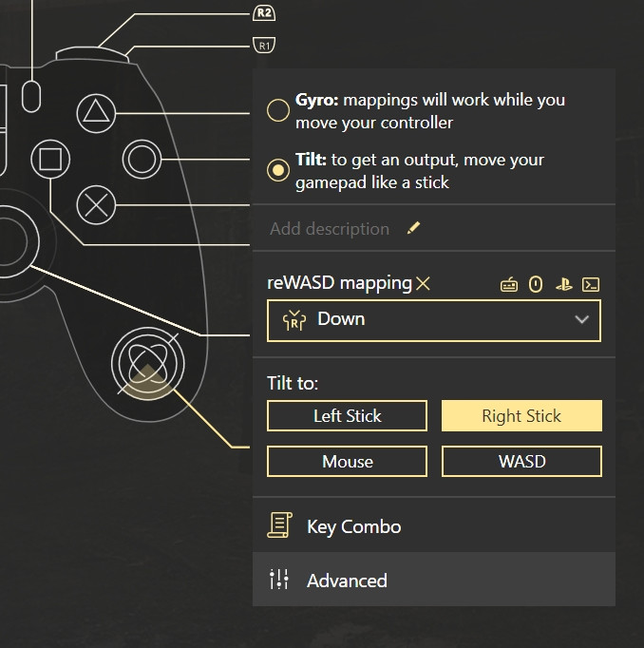644x648 pixels.
Task: Open command mappings icon
Action: coord(591,285)
